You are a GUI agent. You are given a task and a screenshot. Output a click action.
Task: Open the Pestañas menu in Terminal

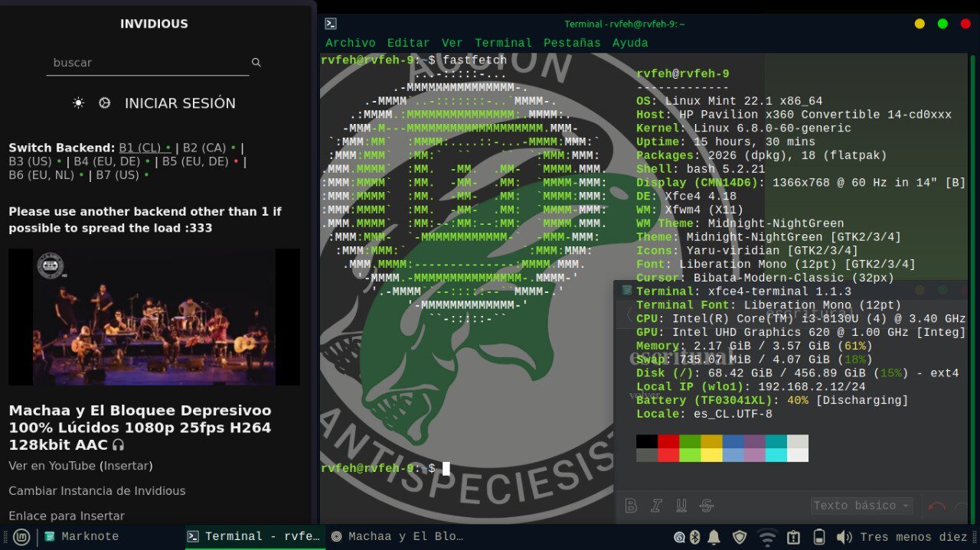pyautogui.click(x=572, y=43)
